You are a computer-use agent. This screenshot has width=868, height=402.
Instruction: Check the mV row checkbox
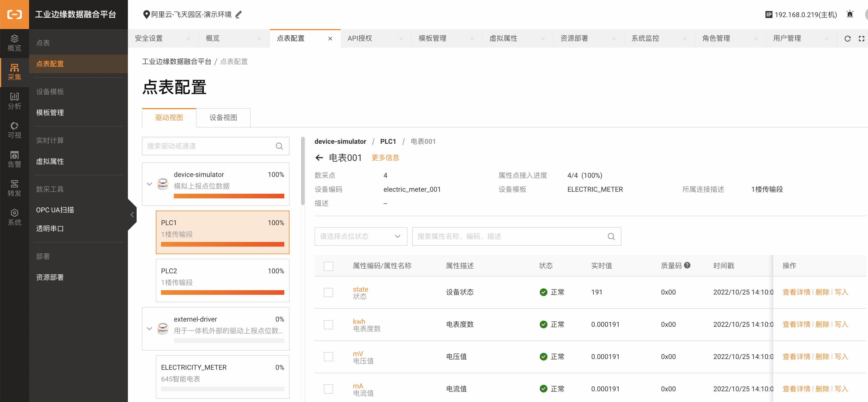pyautogui.click(x=328, y=357)
